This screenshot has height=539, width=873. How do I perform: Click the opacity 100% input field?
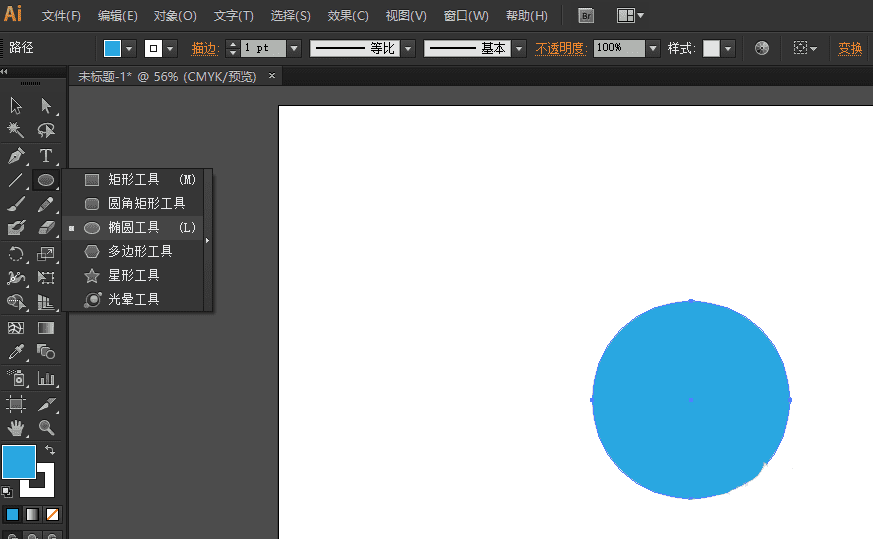tap(619, 48)
